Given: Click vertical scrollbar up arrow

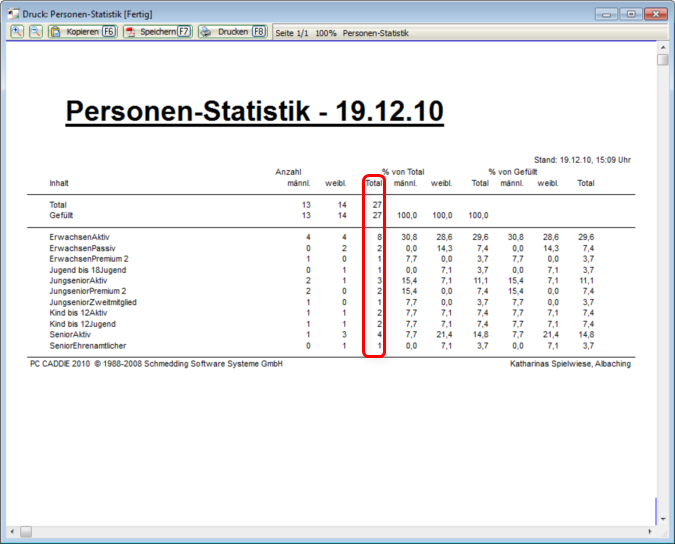Looking at the screenshot, I should [663, 47].
